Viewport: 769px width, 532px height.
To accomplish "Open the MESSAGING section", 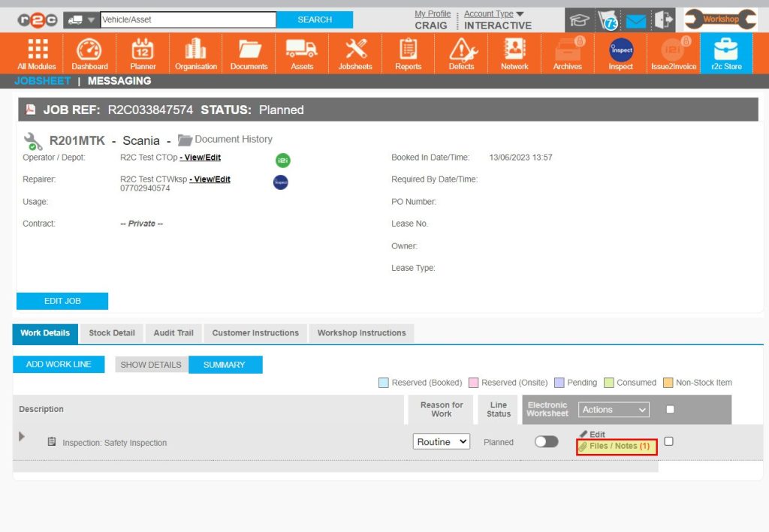I will pyautogui.click(x=119, y=81).
